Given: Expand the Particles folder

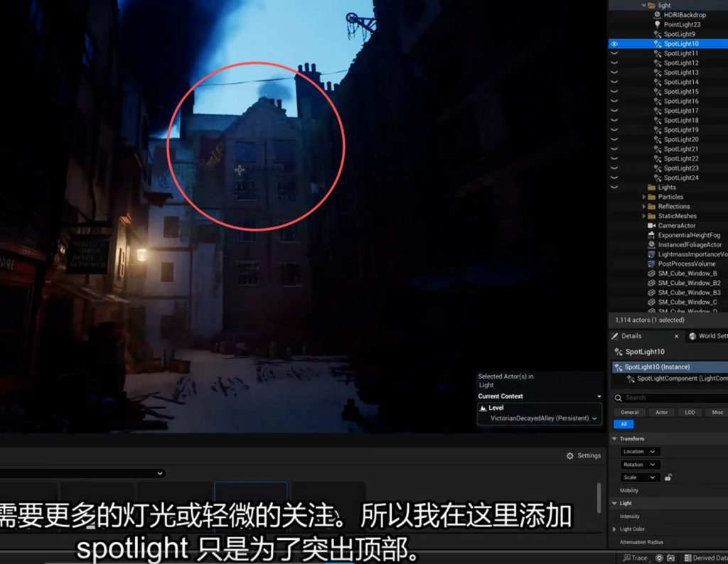Looking at the screenshot, I should tap(644, 197).
